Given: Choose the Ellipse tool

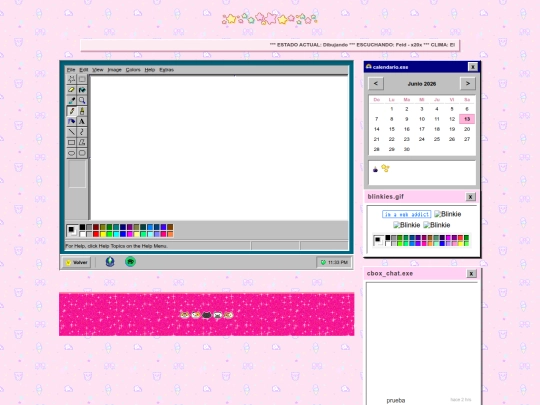Looking at the screenshot, I should click(71, 153).
